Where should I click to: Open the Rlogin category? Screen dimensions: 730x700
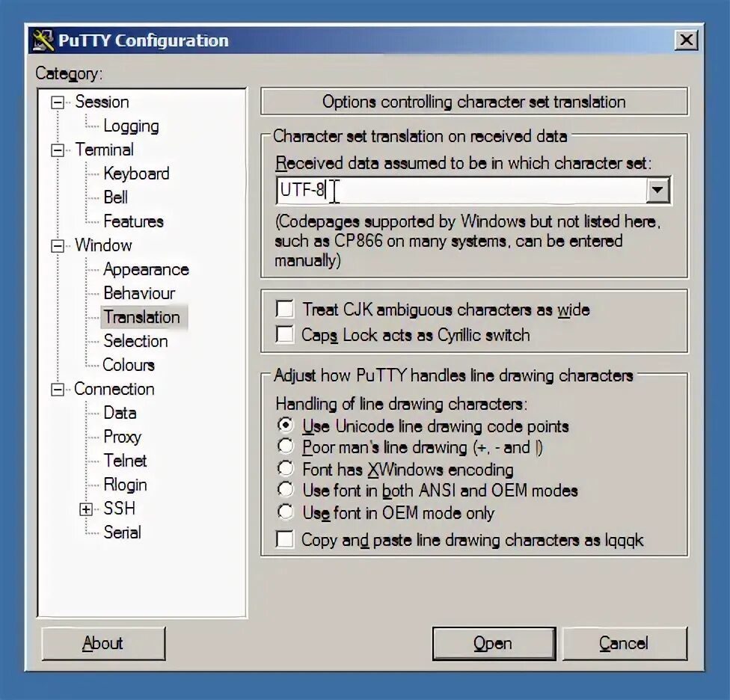tap(125, 485)
